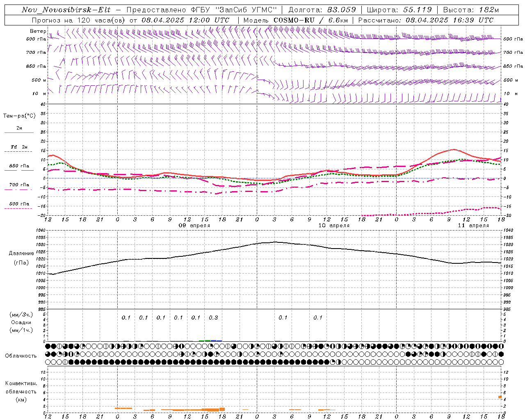
Task: Click the 10 апреля date label
Action: [334, 226]
